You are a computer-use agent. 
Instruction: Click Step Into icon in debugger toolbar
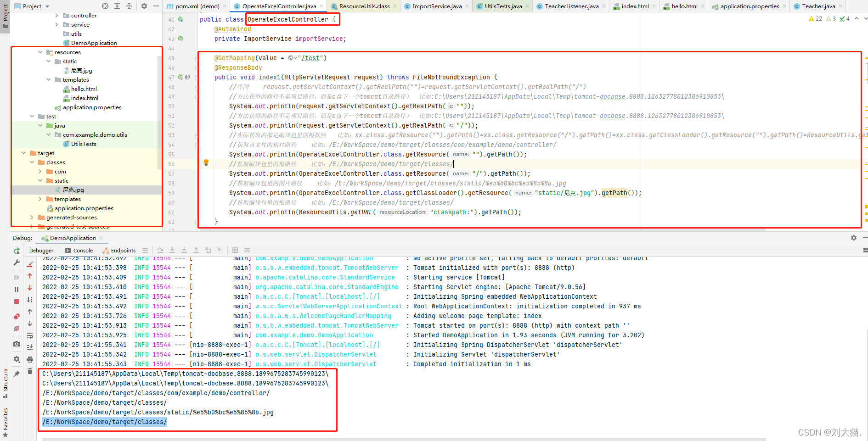(172, 250)
